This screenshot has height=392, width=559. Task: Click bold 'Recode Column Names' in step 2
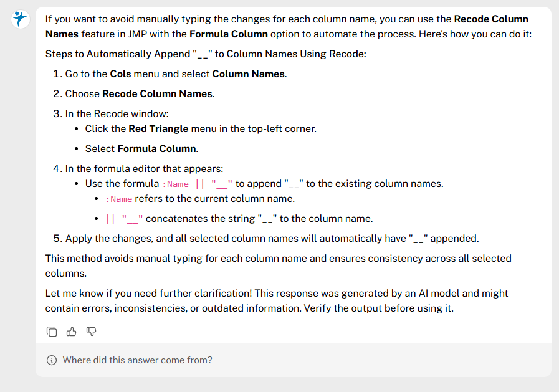click(158, 94)
